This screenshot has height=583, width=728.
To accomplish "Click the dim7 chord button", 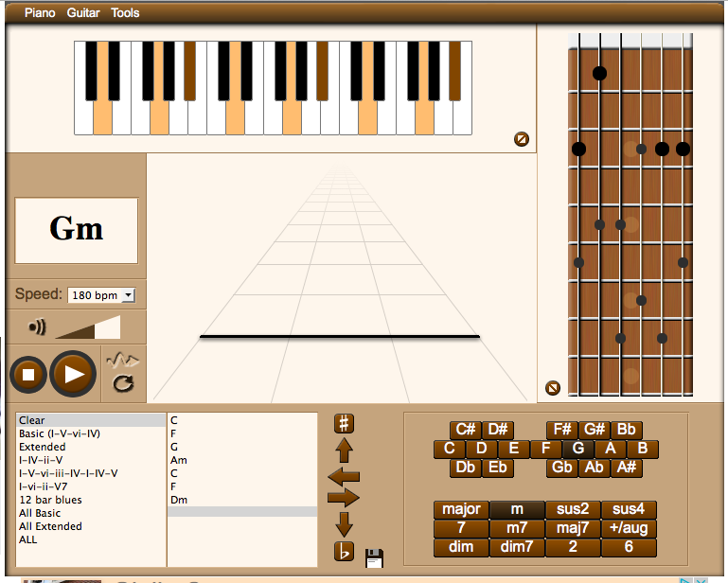I will 517,547.
